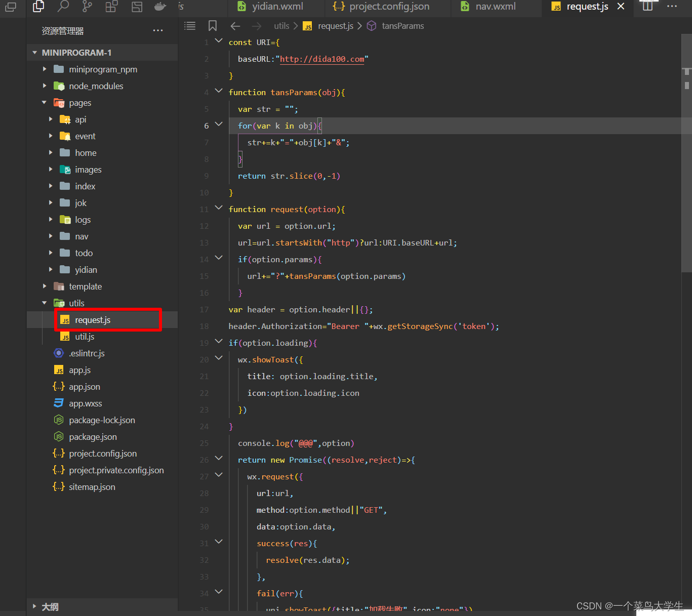Click the bookmark icon above editor
The image size is (692, 616).
click(x=213, y=26)
